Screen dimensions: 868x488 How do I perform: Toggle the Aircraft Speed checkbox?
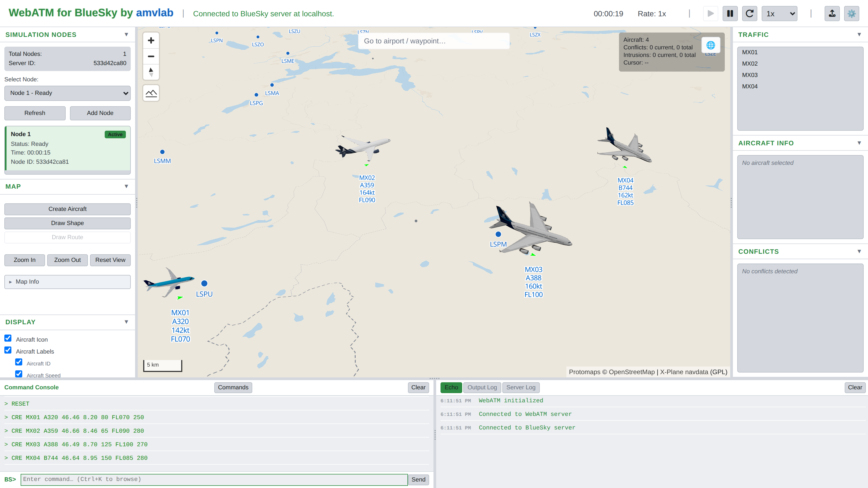point(19,374)
